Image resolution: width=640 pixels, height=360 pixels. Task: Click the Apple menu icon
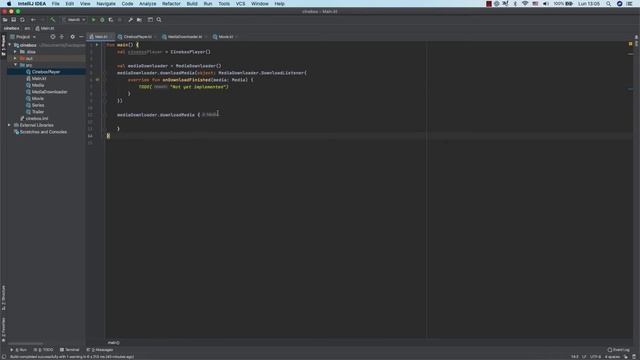(x=9, y=4)
